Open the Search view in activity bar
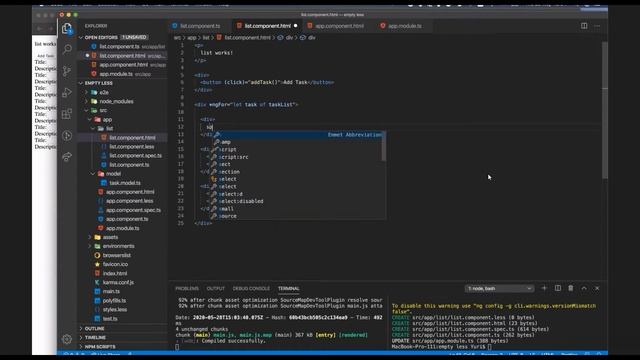Viewport: 640px width, 360px height. coord(67,49)
